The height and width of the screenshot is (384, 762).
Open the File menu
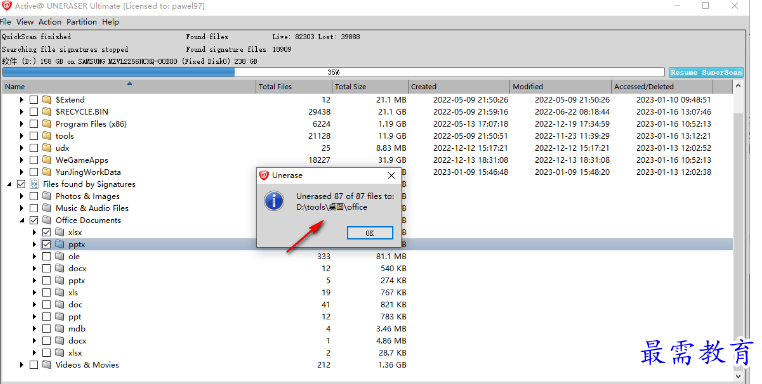click(5, 22)
